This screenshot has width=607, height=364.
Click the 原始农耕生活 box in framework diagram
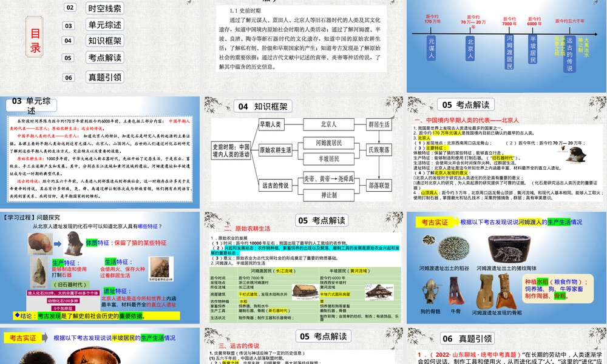point(275,150)
